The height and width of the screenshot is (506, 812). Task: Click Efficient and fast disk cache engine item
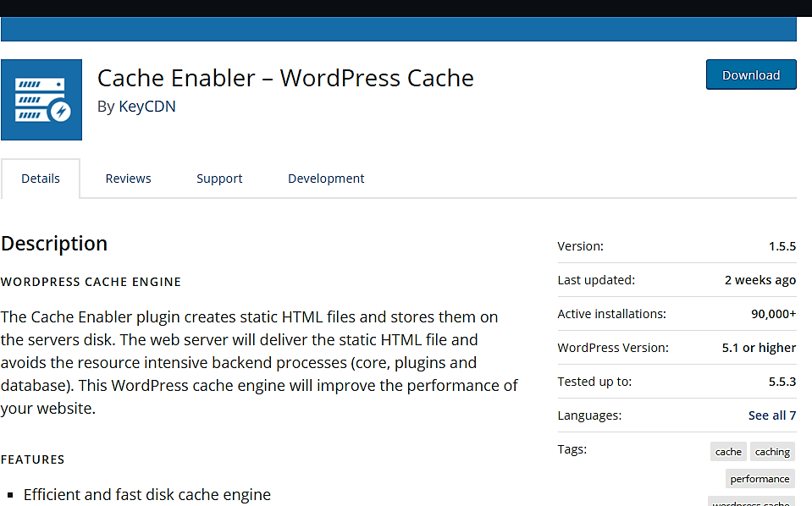[147, 495]
